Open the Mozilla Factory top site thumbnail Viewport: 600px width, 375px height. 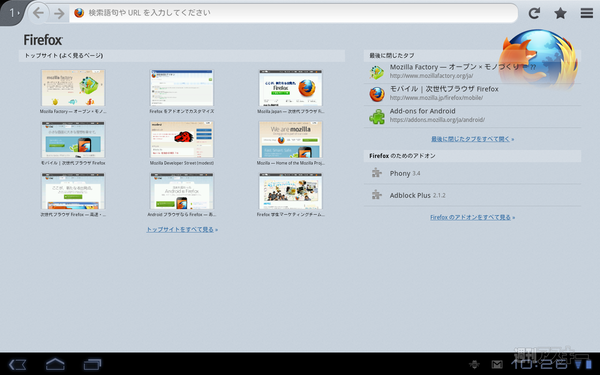73,88
